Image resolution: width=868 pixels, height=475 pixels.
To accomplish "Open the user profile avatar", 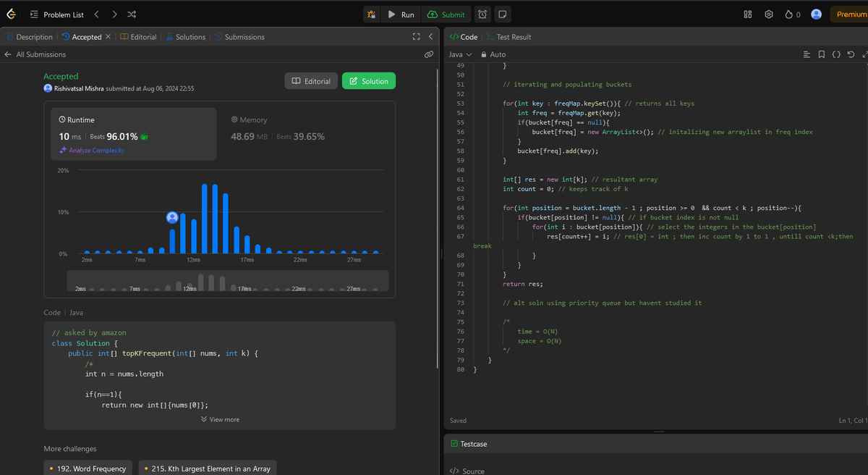I will pos(816,14).
